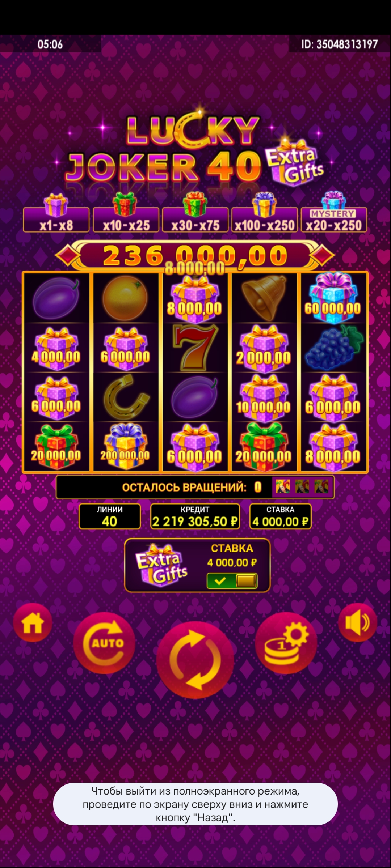Open bet settings coins-and-gear icon
This screenshot has width=391, height=868.
coord(286,643)
